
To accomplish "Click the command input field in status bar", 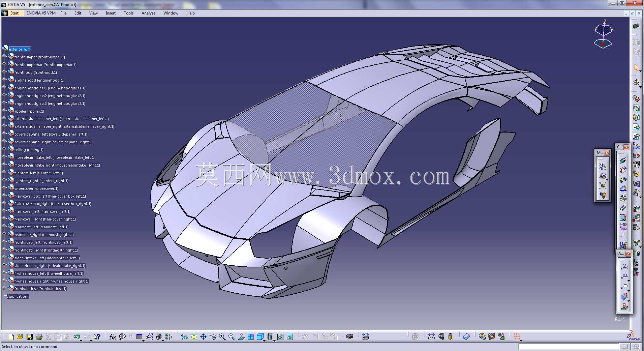I will [x=569, y=346].
